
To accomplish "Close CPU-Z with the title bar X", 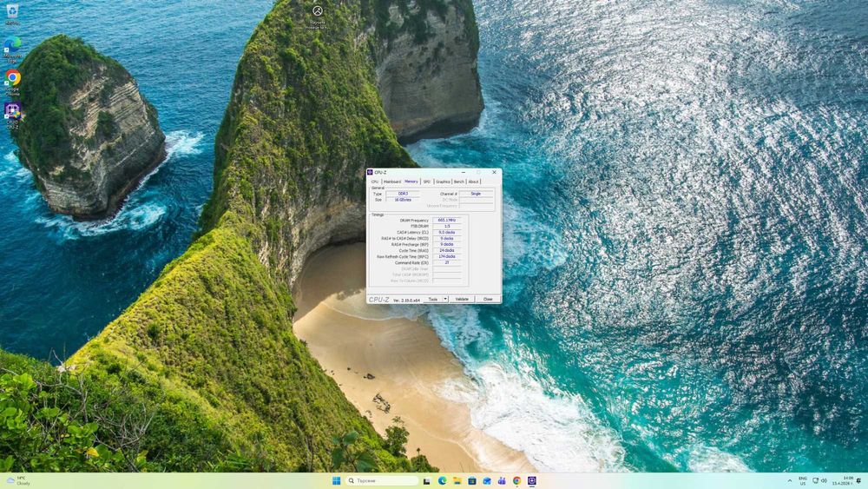I will [x=495, y=172].
